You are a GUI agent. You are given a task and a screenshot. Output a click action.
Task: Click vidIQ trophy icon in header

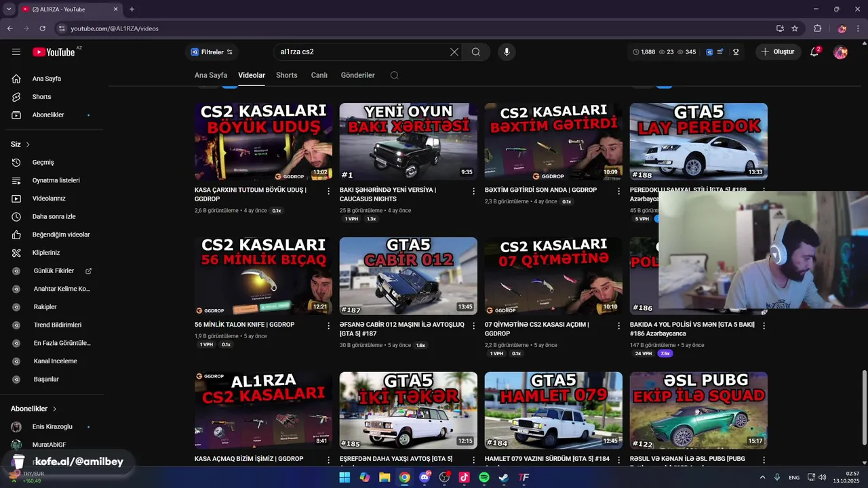(x=736, y=52)
